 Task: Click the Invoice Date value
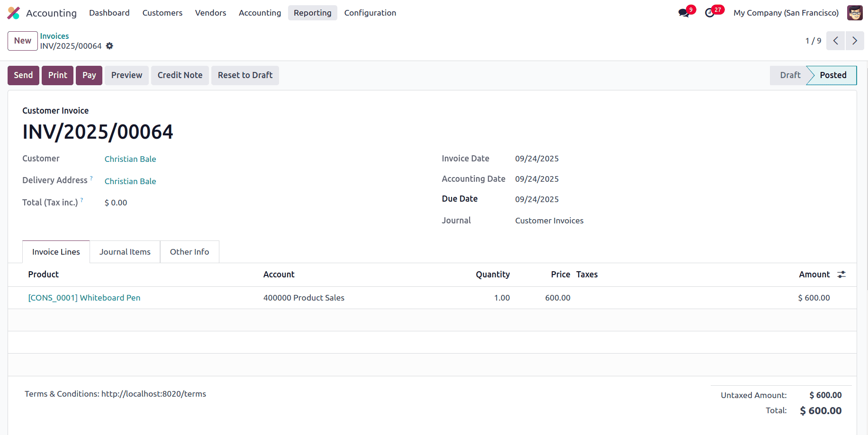537,159
